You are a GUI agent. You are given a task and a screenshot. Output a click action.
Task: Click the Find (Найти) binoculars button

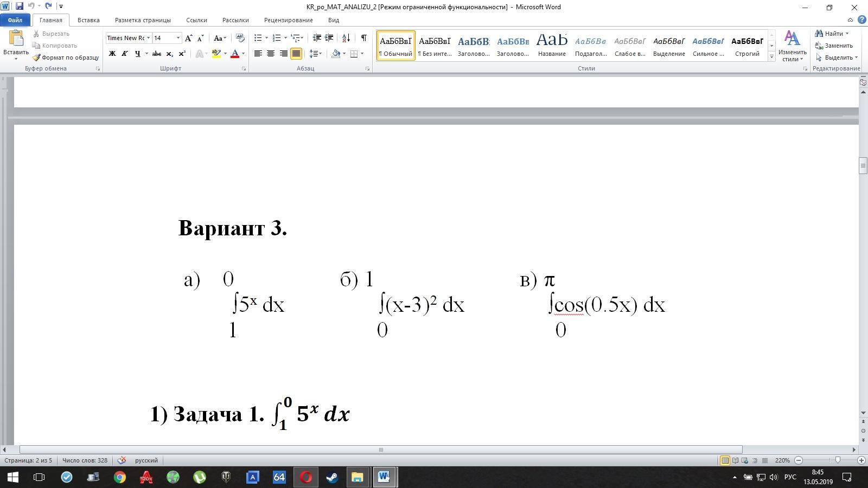coord(831,34)
